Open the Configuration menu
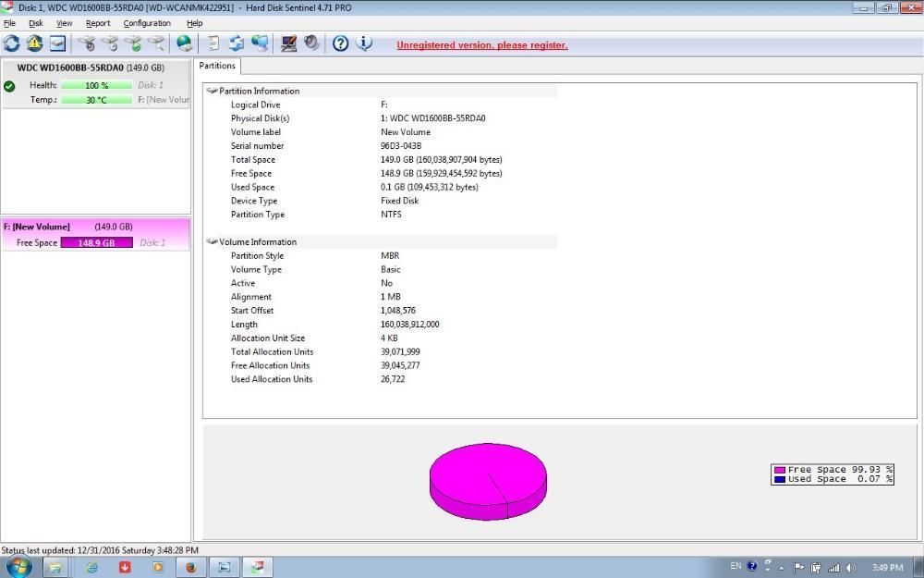 click(147, 23)
